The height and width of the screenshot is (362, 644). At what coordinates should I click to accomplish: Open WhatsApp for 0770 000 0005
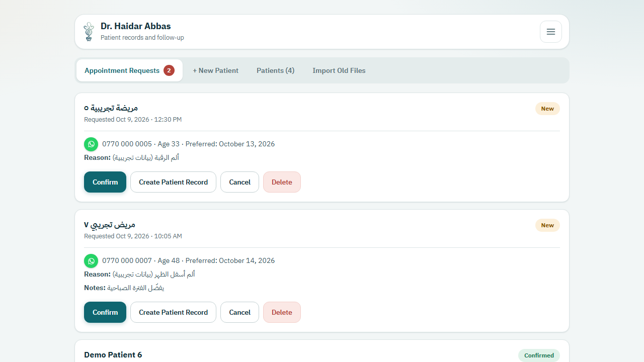[91, 144]
